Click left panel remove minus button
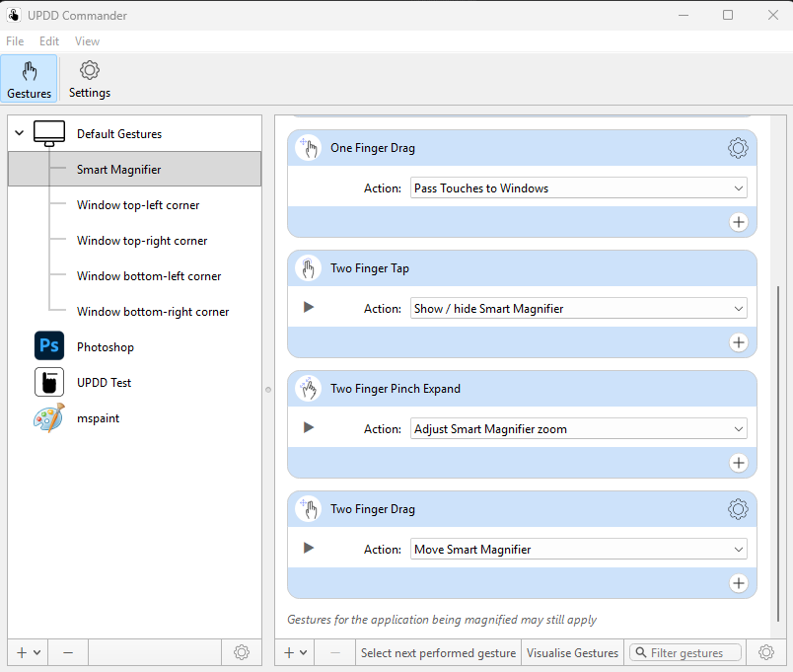 [x=68, y=653]
